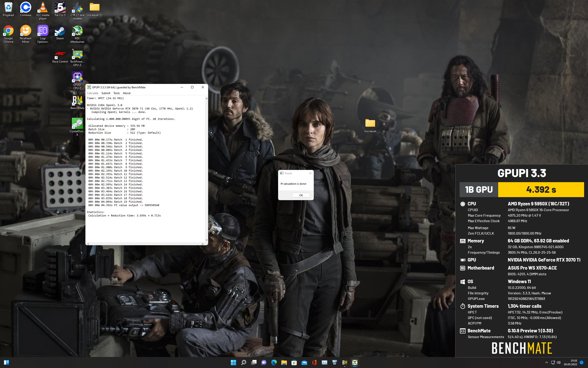Open Microsoft Store from the taskbar
The image size is (588, 368).
[294, 362]
